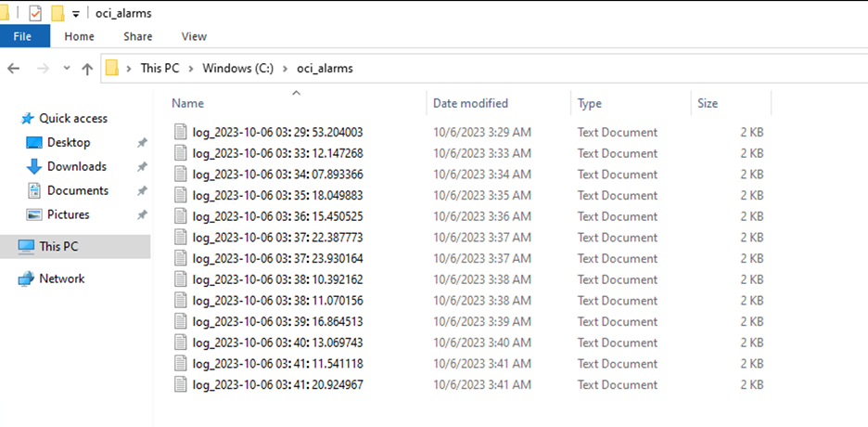Select file log_2023-10-06 03: 34: 07.893366
The image size is (868, 427).
278,175
